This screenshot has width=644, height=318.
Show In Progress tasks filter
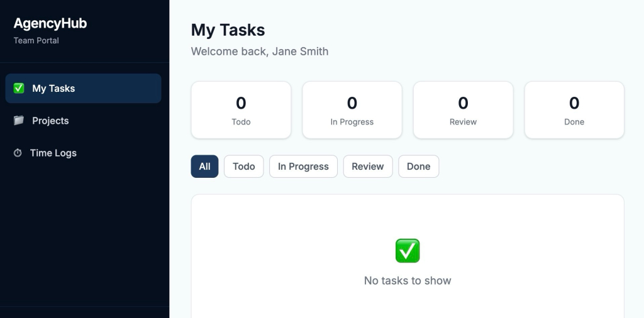coord(304,167)
